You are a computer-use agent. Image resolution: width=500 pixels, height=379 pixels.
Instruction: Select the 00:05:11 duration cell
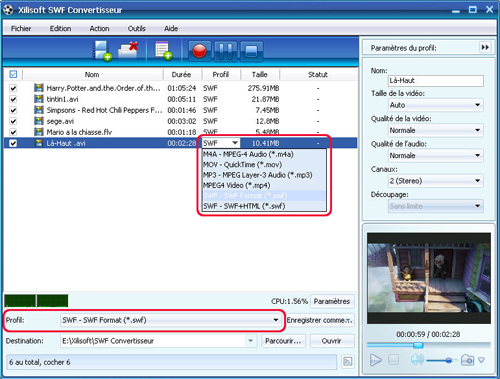point(182,99)
